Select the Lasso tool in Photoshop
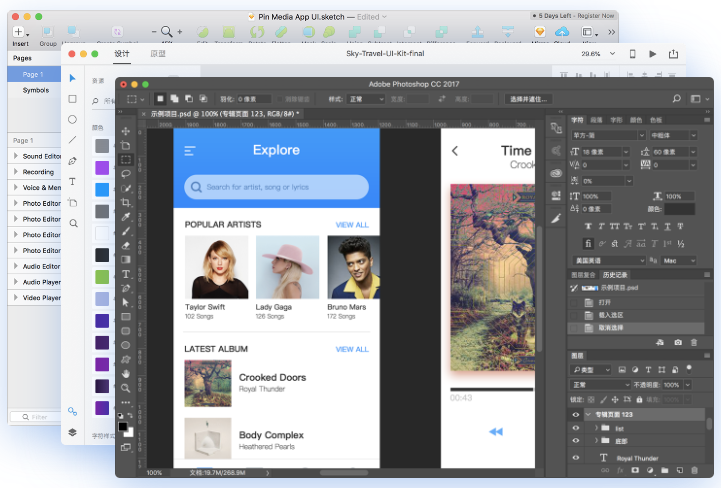The width and height of the screenshot is (721, 488). [126, 174]
